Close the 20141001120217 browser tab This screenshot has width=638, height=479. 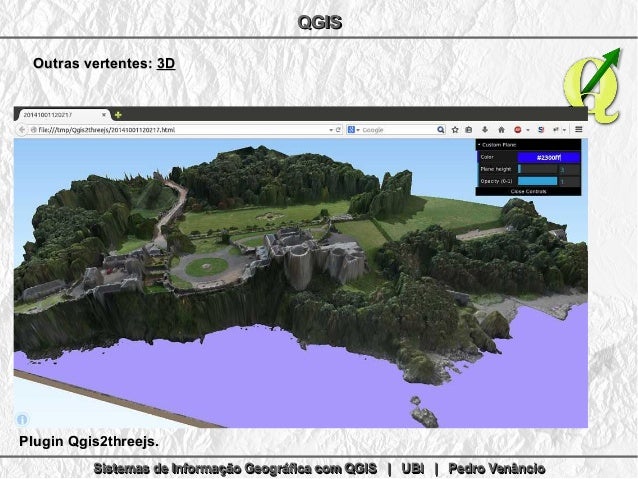(104, 115)
